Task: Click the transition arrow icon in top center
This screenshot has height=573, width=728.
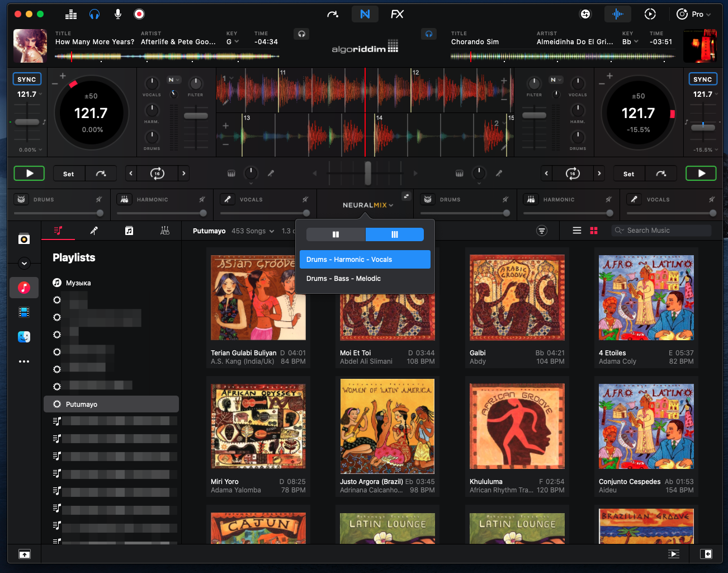Action: click(x=333, y=14)
